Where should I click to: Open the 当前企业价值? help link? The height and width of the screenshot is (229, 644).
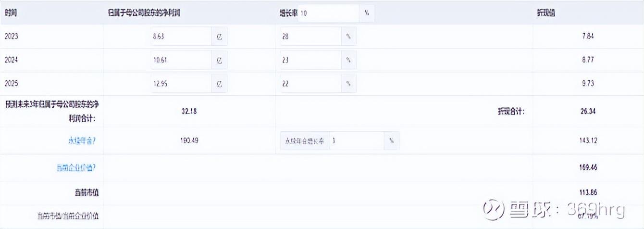pyautogui.click(x=76, y=168)
